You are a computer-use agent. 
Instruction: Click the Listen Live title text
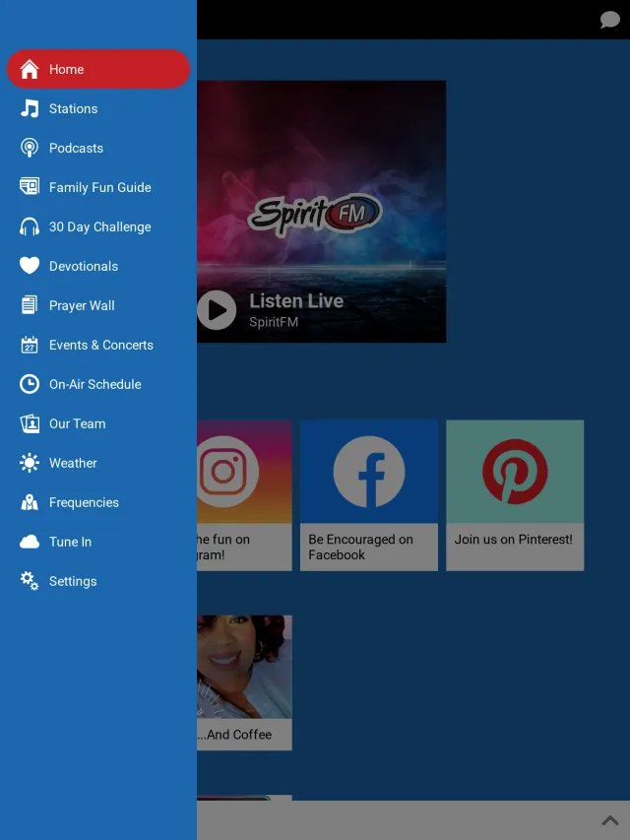point(296,300)
